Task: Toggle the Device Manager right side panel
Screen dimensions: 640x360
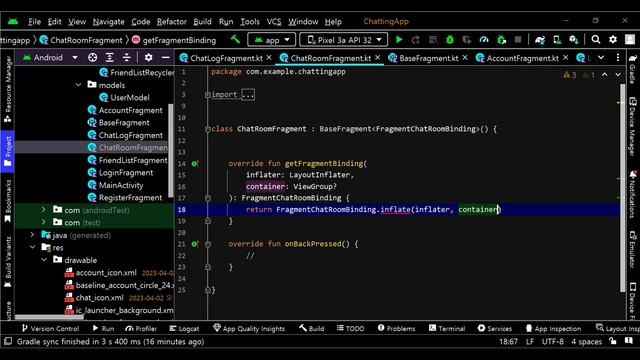Action: click(x=633, y=127)
